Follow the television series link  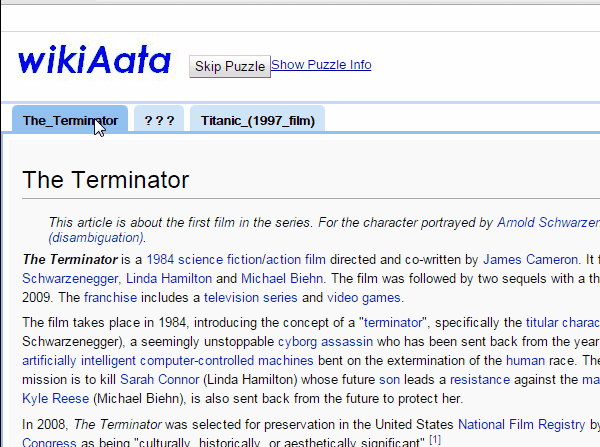pyautogui.click(x=251, y=298)
